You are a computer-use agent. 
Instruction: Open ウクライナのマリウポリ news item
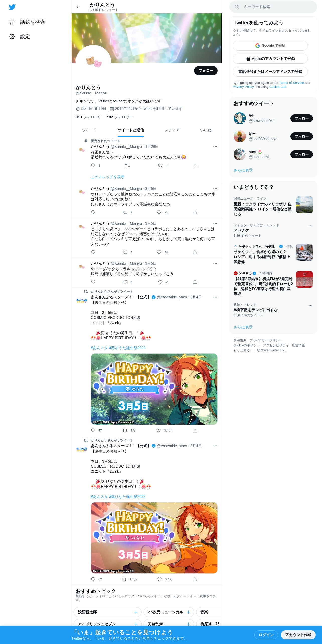(273, 206)
